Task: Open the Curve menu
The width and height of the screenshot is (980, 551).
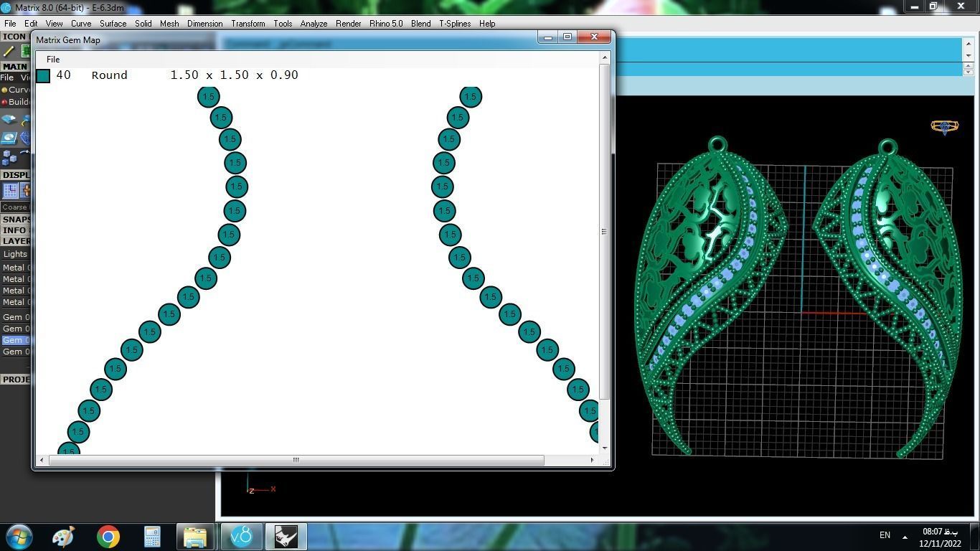Action: pyautogui.click(x=81, y=24)
